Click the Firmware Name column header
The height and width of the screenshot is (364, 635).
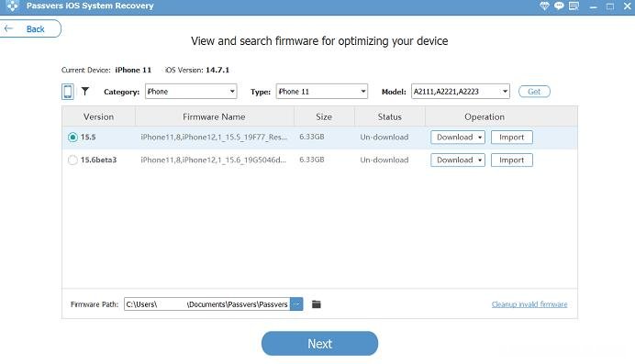click(x=214, y=116)
